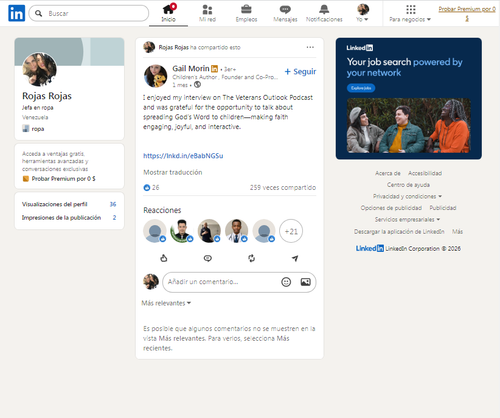Click the Más footer link
This screenshot has height=418, width=500.
click(457, 231)
